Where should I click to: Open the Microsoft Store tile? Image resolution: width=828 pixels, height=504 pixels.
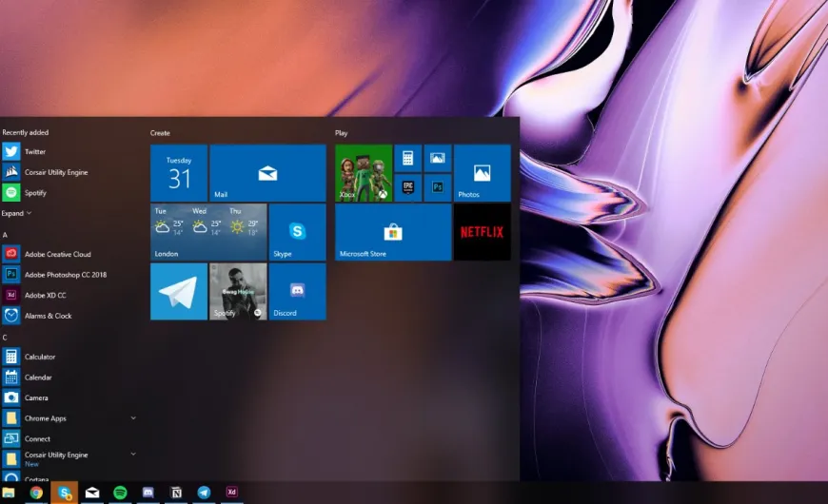point(393,232)
